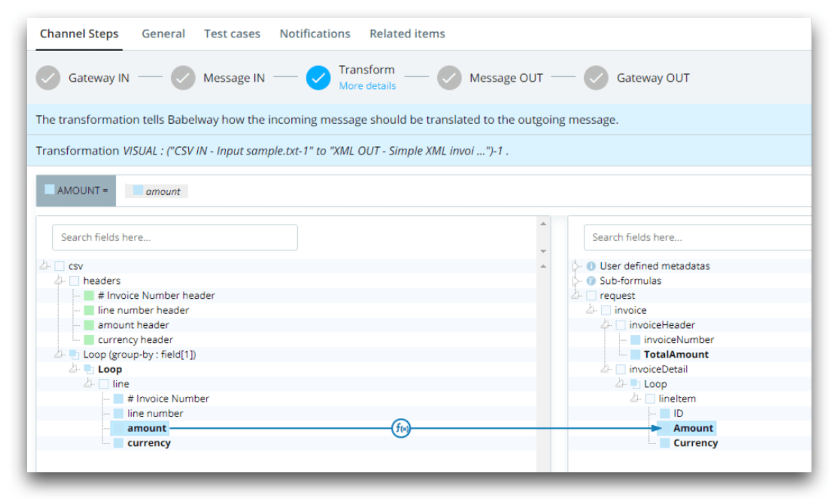The image size is (835, 504).
Task: Toggle the csv root node checkbox
Action: click(x=60, y=266)
